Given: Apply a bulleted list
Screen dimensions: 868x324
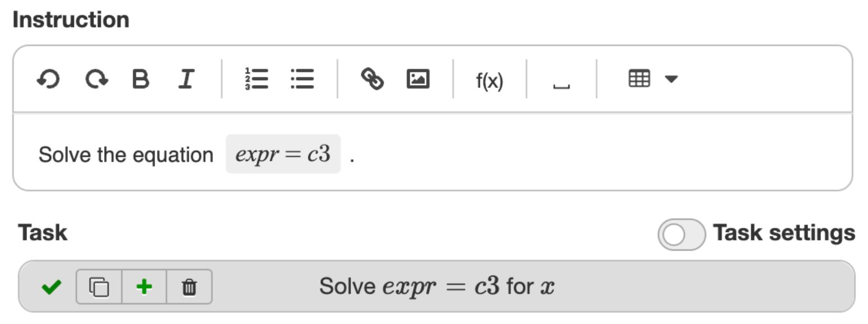Looking at the screenshot, I should pyautogui.click(x=303, y=80).
